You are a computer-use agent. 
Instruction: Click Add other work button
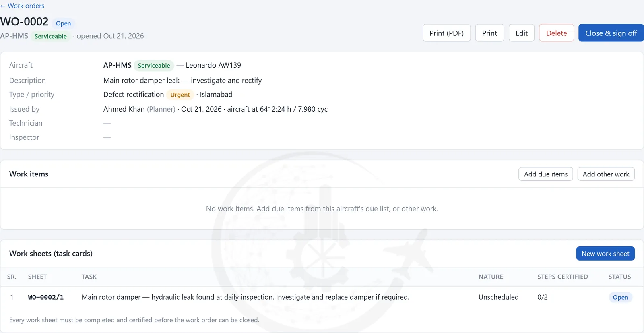click(606, 174)
